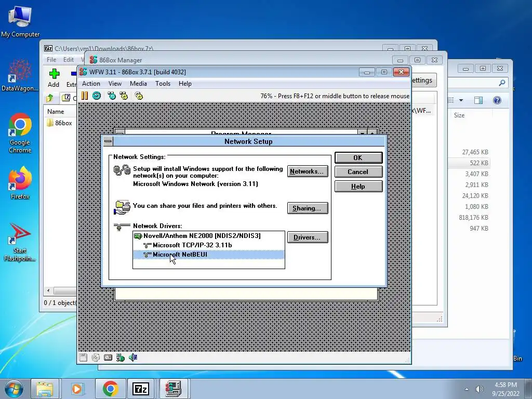Open the Edit menu in 7-Zip window
Screen dimensions: 532x399
click(x=68, y=60)
